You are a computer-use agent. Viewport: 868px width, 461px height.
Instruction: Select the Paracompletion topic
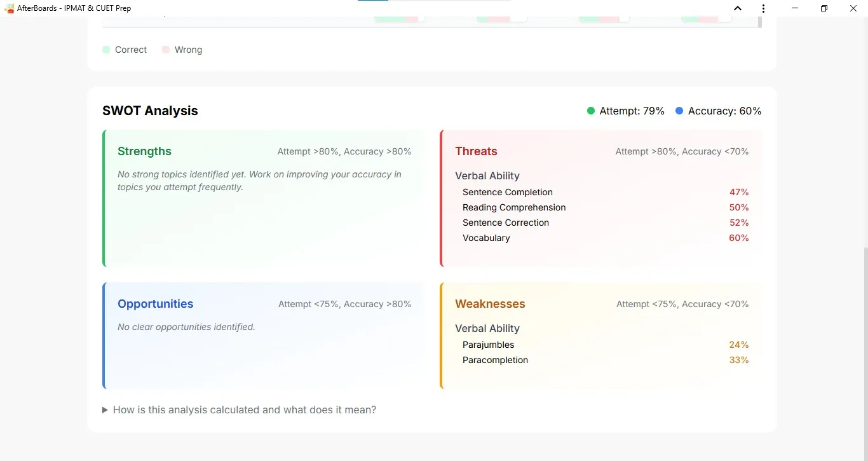coord(495,360)
